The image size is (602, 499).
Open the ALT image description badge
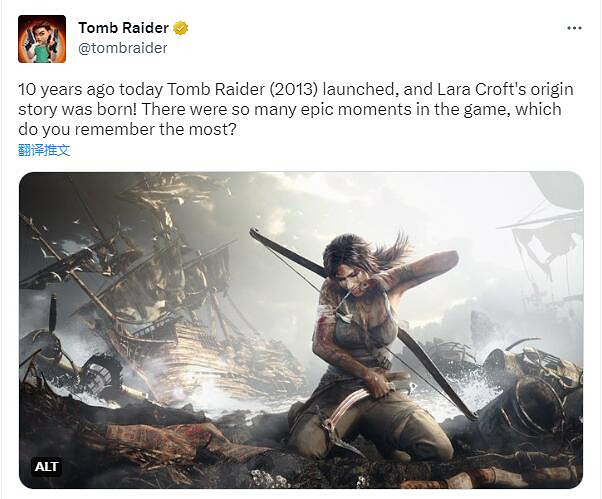coord(47,466)
